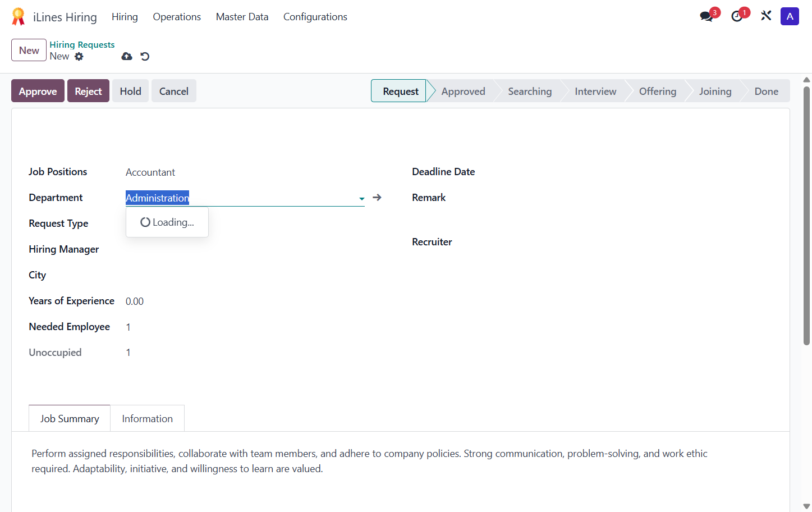This screenshot has width=812, height=512.
Task: Click the Recruiter label
Action: pos(432,242)
